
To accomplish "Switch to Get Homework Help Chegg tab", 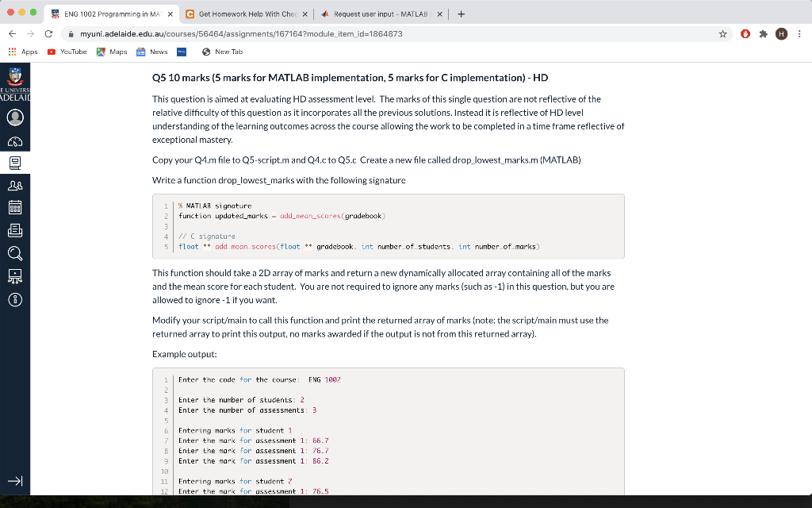I will tap(247, 14).
